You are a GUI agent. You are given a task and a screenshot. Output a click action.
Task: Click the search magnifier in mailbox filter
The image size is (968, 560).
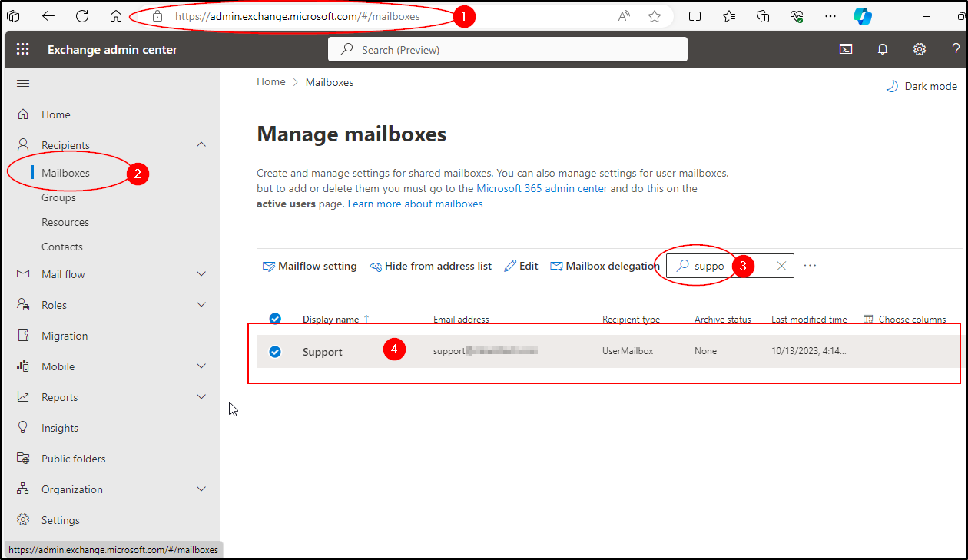681,266
